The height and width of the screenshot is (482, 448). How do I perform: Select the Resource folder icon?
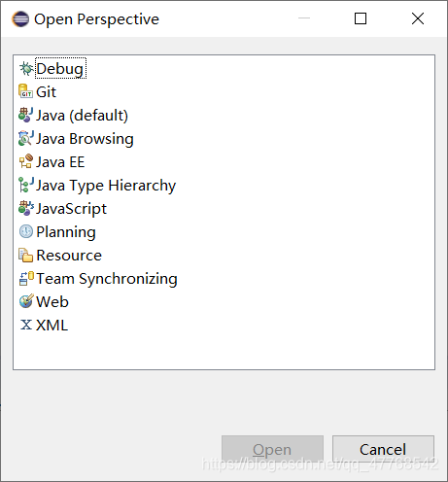pos(25,256)
